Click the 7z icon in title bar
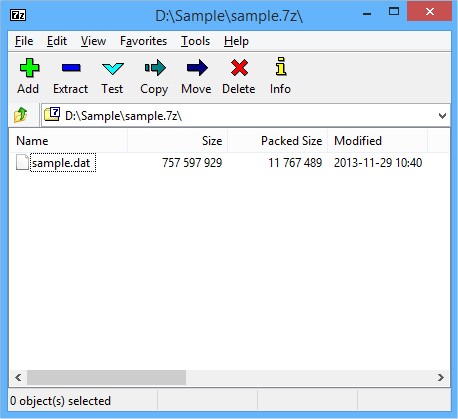This screenshot has width=458, height=419. click(x=18, y=15)
